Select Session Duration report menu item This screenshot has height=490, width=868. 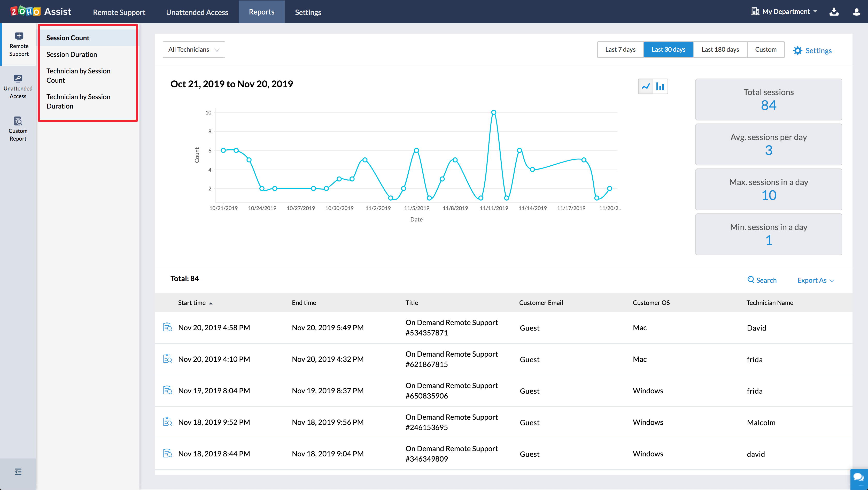pos(72,54)
